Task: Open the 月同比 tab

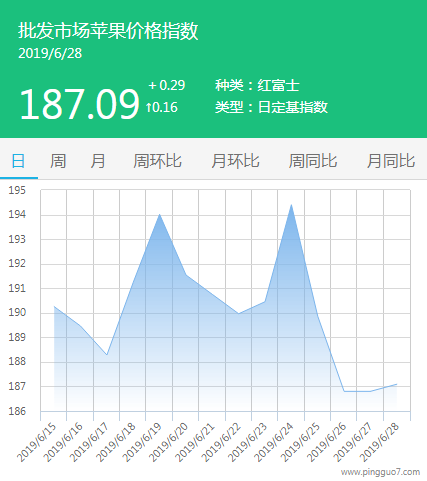Action: [391, 161]
